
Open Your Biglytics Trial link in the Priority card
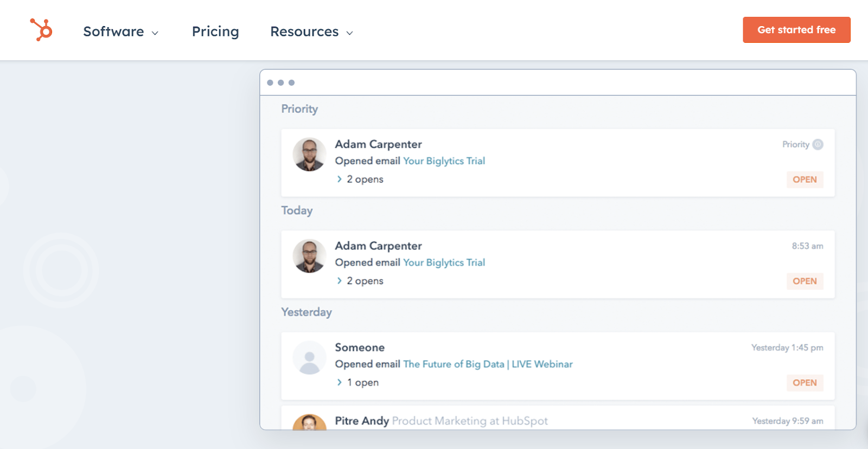(444, 161)
